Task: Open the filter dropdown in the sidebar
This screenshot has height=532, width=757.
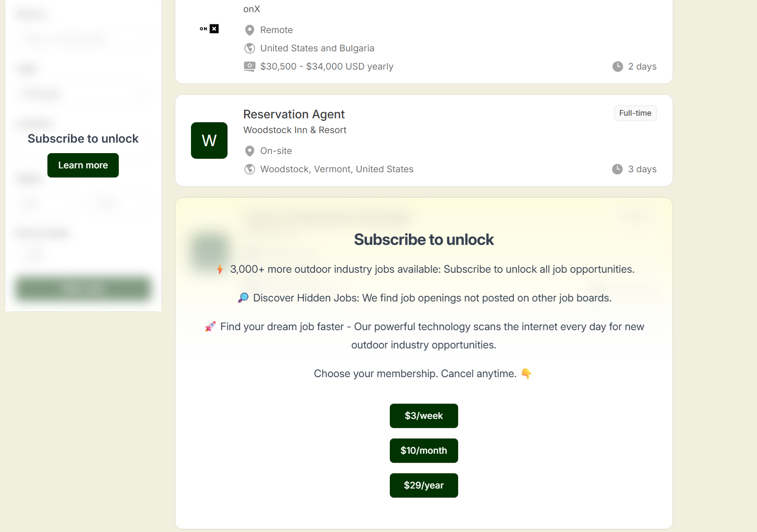Action: point(83,94)
